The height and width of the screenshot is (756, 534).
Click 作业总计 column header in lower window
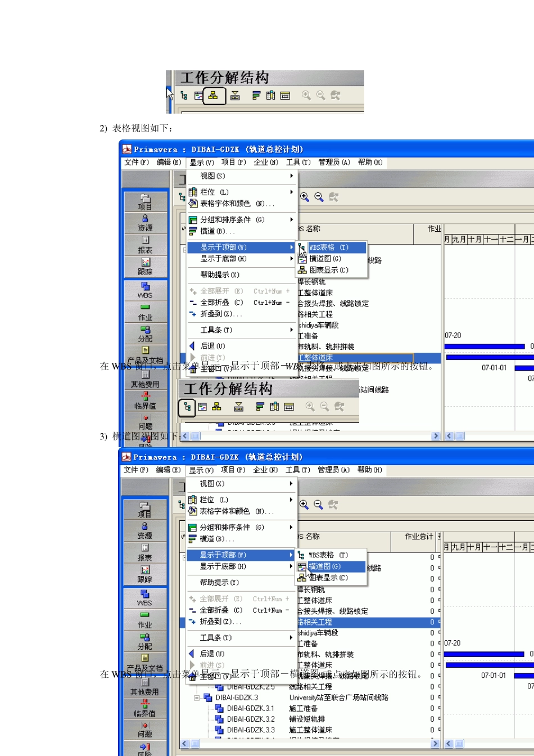[414, 541]
